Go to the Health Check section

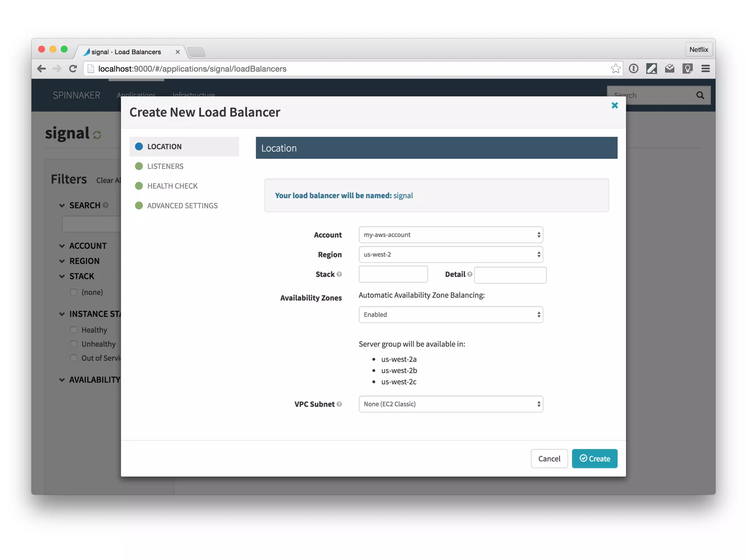[x=172, y=186]
